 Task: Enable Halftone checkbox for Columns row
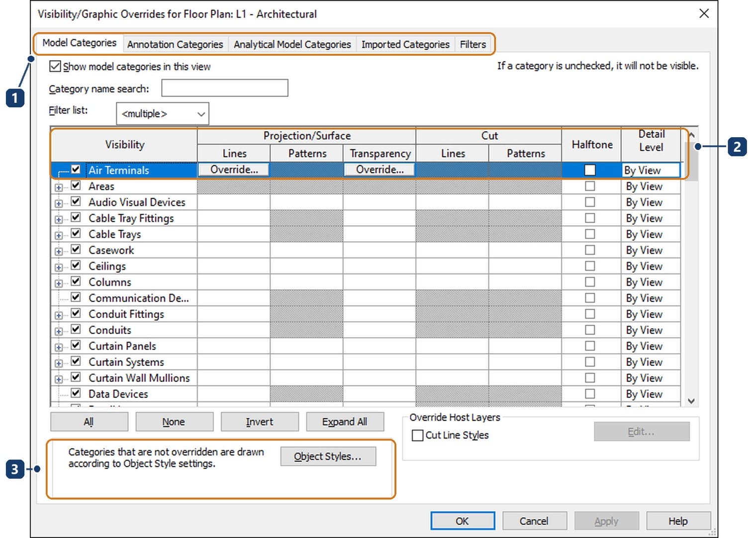click(590, 282)
